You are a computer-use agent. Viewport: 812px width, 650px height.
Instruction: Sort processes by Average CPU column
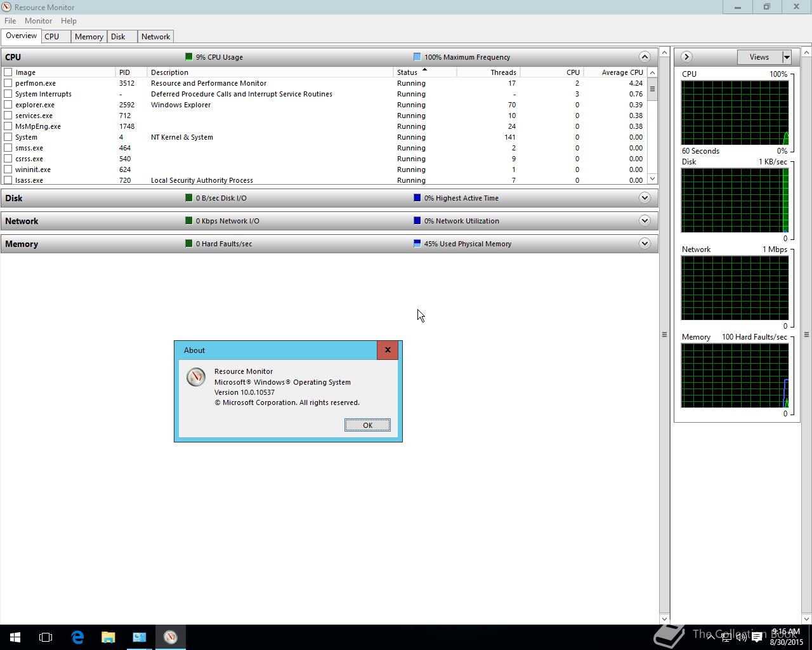(x=615, y=72)
